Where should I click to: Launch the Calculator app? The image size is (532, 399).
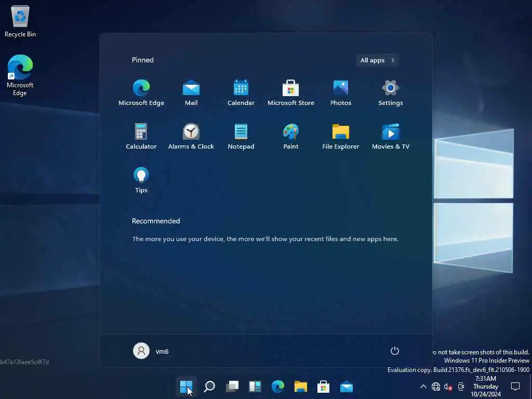coord(141,137)
